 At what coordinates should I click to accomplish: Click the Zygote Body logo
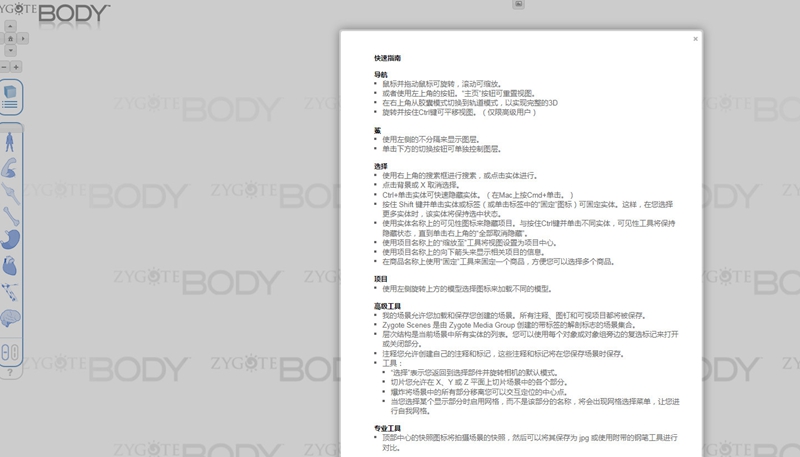click(54, 12)
